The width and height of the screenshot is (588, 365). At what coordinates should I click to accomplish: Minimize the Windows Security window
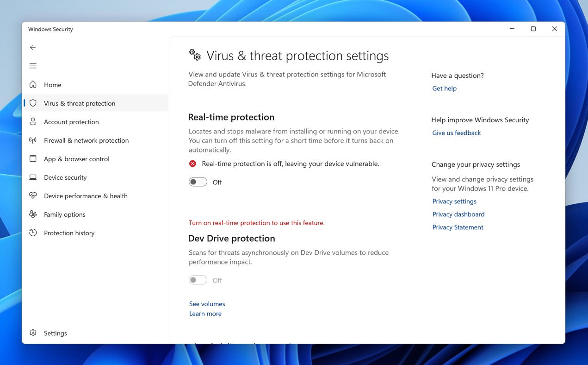pos(512,29)
